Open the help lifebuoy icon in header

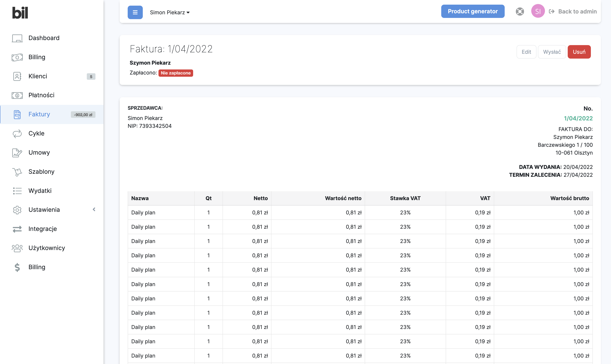pyautogui.click(x=520, y=11)
